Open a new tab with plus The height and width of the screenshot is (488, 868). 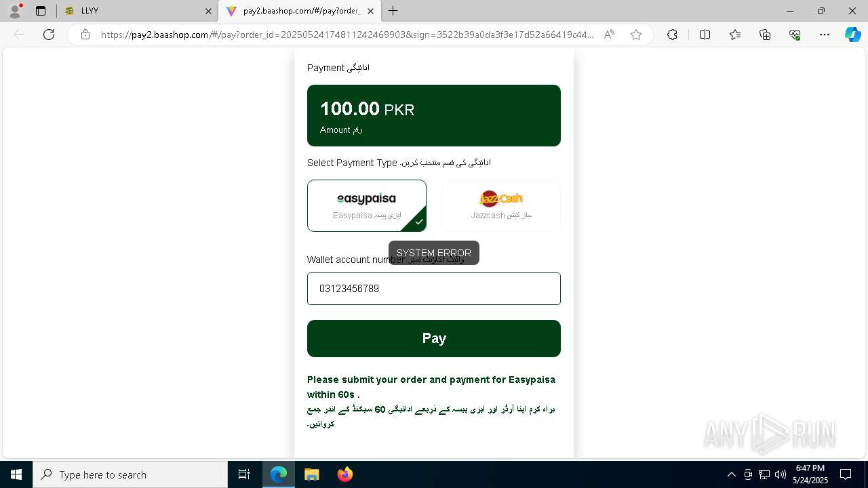(393, 11)
